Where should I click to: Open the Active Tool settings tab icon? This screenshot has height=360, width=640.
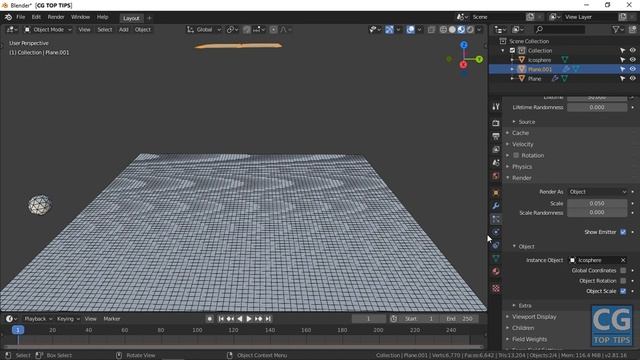[x=496, y=107]
